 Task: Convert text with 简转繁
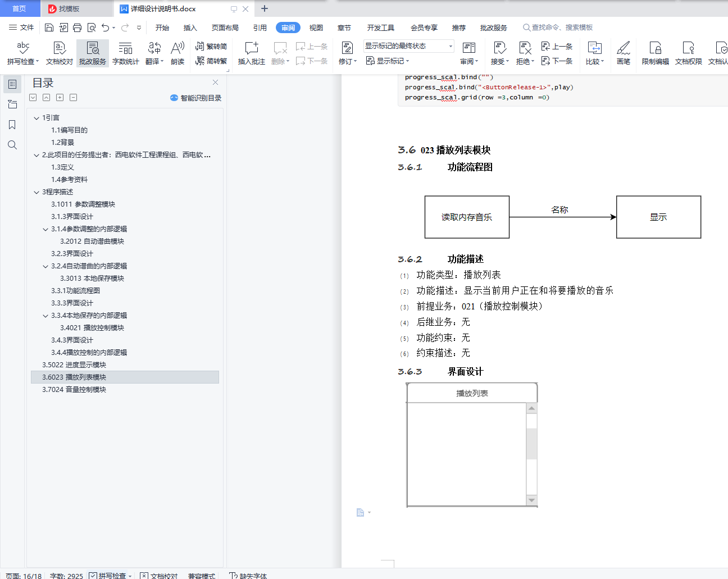pos(211,61)
